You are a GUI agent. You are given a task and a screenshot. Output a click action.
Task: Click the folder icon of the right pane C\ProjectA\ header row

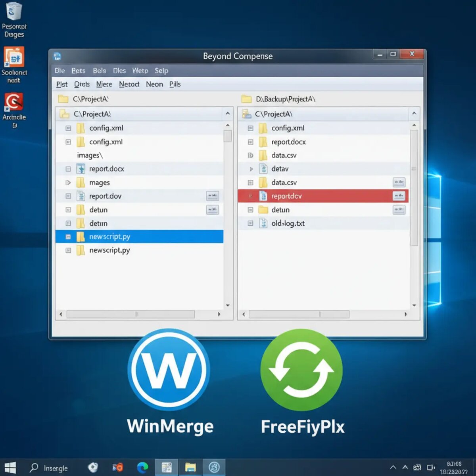coord(247,114)
